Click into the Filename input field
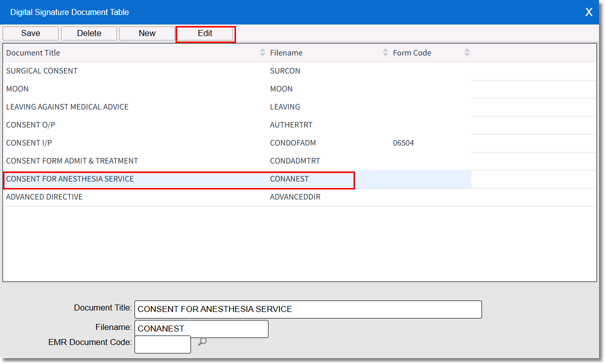The width and height of the screenshot is (605, 364). click(201, 329)
